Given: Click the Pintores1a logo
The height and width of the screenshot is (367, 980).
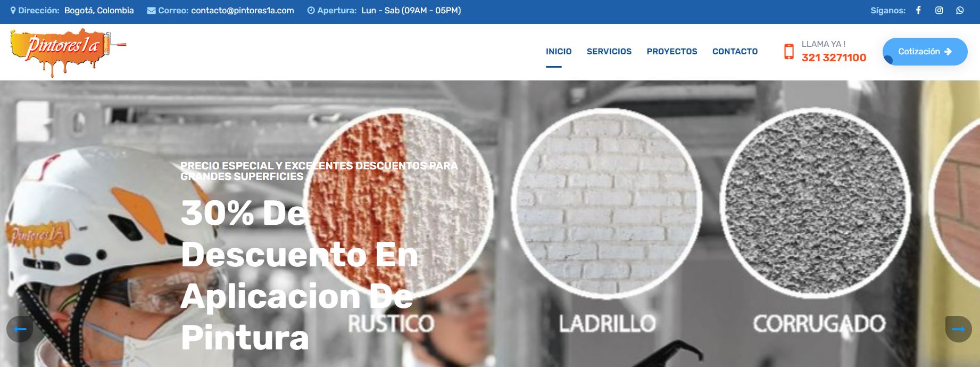Looking at the screenshot, I should tap(68, 52).
